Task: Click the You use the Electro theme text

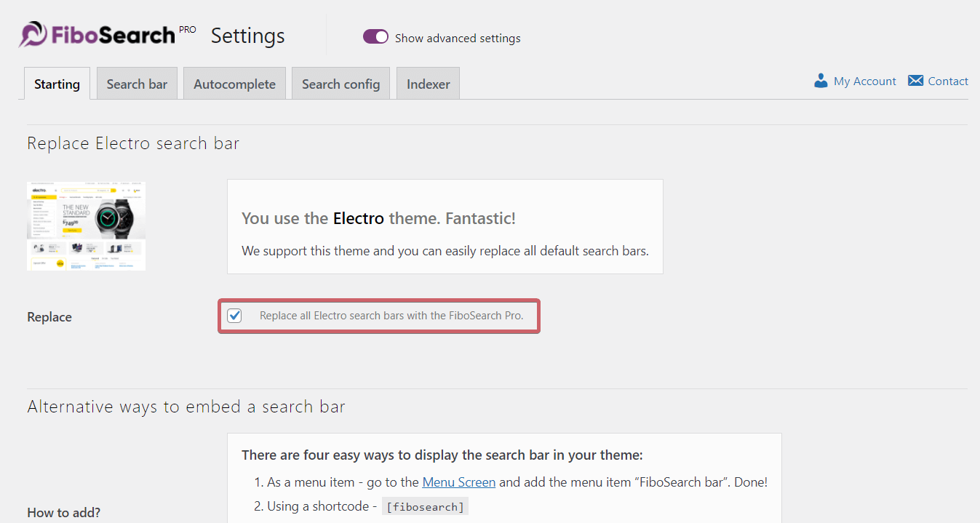Action: [378, 217]
